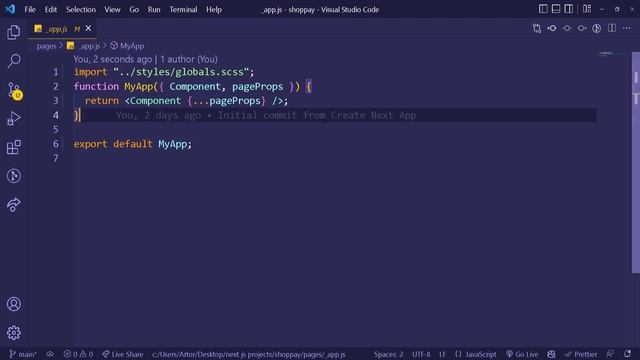Click the 'You, 2 seconds ago' code lens
Screen dimensions: 640x360
pos(113,59)
